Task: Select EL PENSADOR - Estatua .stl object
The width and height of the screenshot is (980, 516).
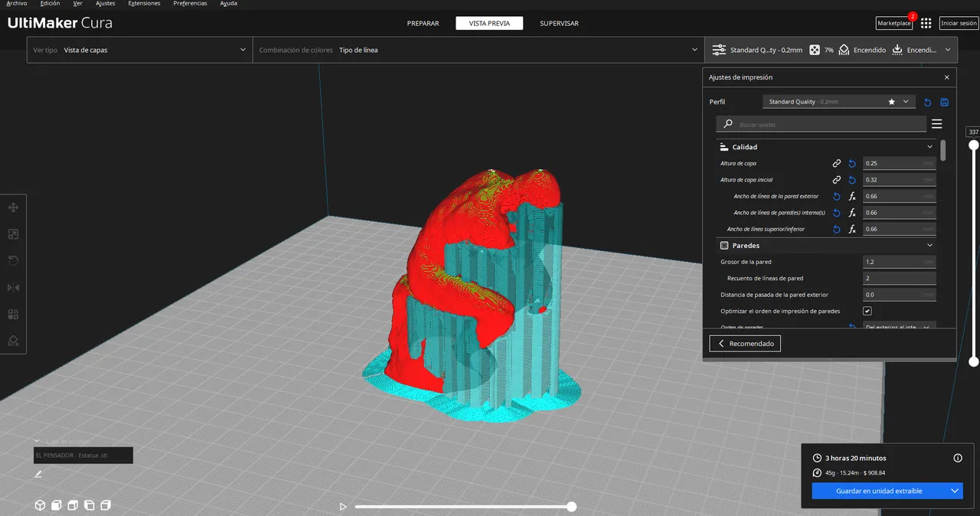Action: [x=83, y=456]
